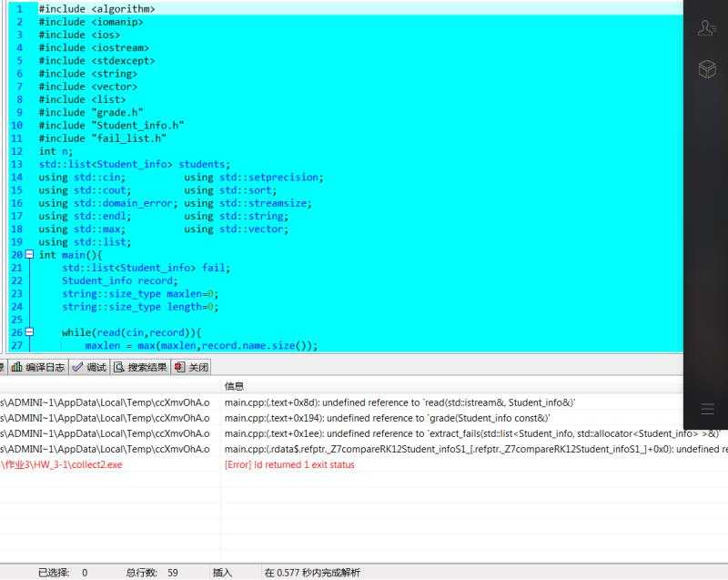The image size is (728, 580).
Task: Click the 信息 column header
Action: [234, 386]
